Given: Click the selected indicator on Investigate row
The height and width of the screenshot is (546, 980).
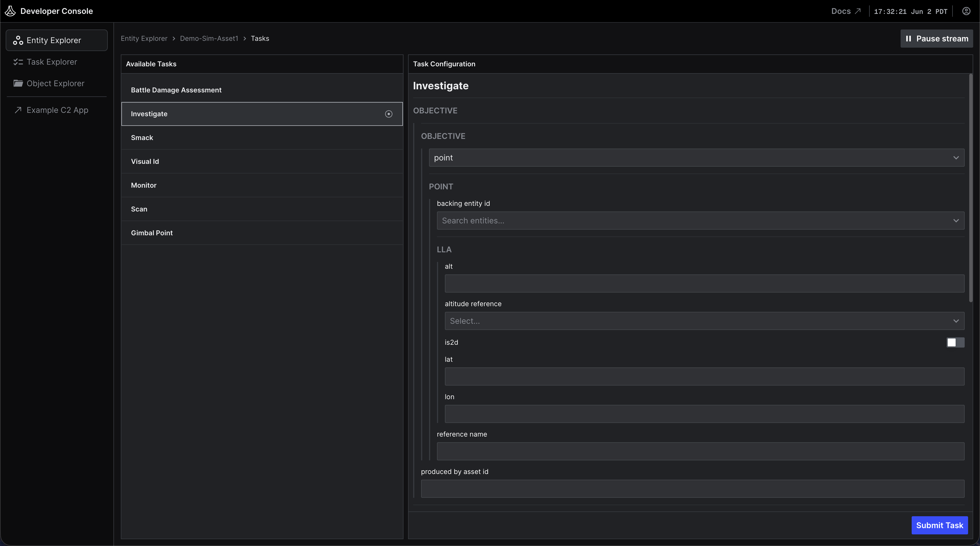Looking at the screenshot, I should click(388, 114).
